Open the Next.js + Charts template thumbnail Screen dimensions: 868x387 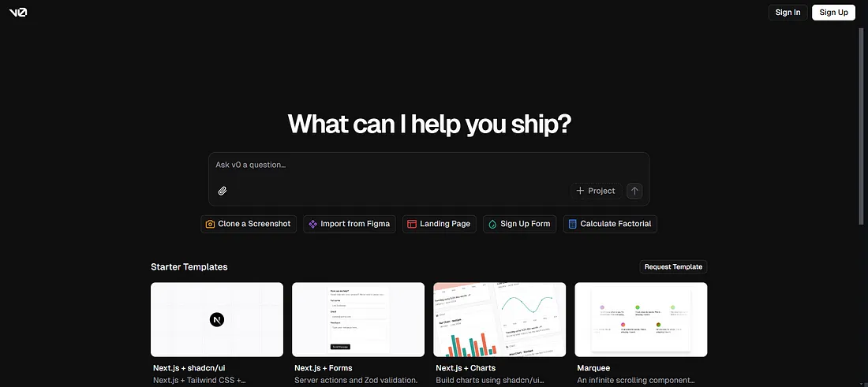(x=499, y=319)
